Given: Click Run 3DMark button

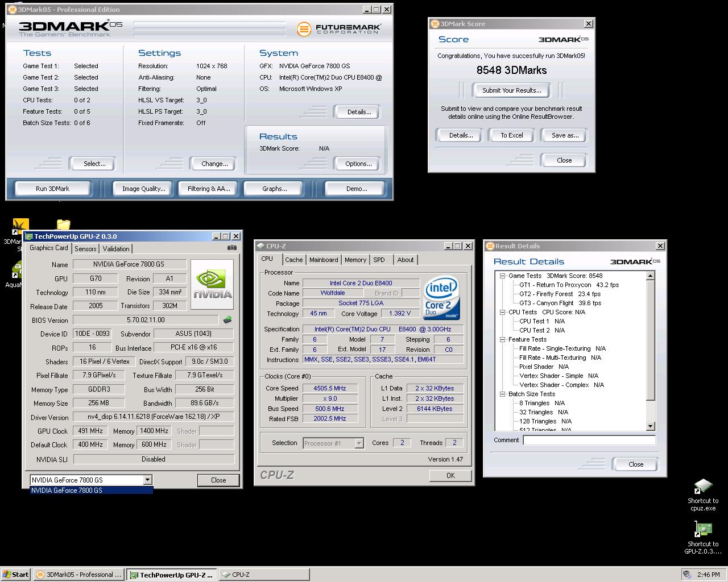Looking at the screenshot, I should point(52,189).
